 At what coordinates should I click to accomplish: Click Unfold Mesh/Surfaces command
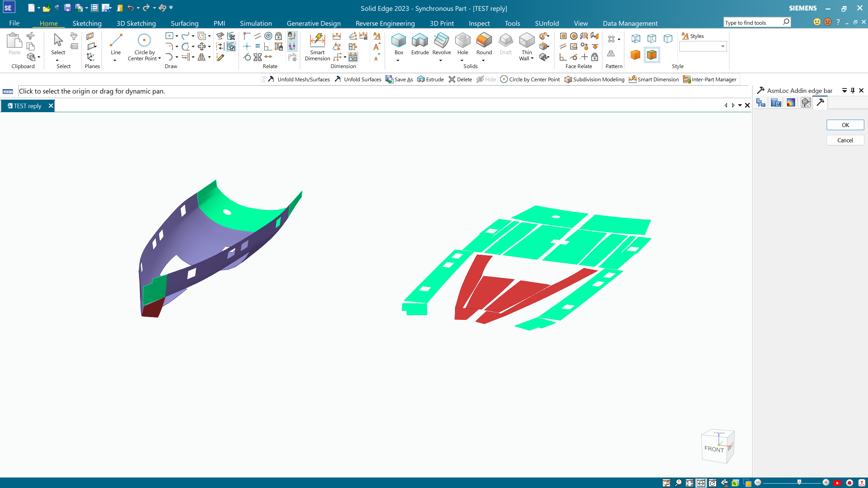point(299,79)
